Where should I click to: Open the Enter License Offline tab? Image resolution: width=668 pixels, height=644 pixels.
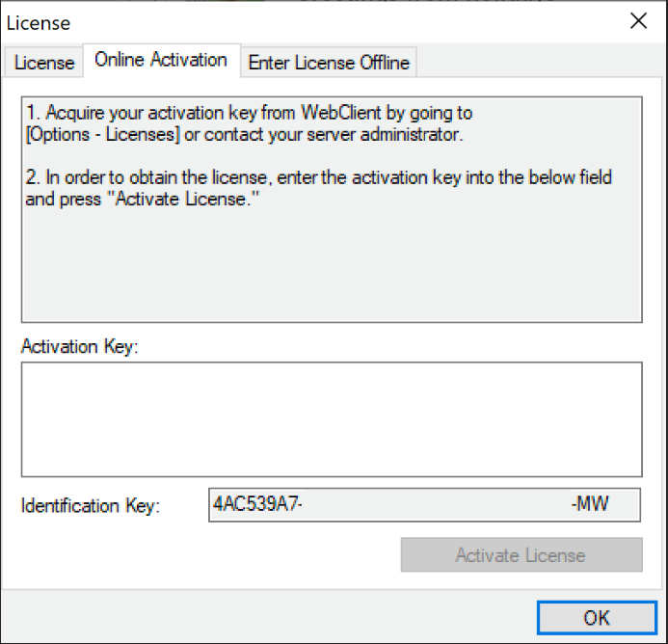pyautogui.click(x=329, y=63)
